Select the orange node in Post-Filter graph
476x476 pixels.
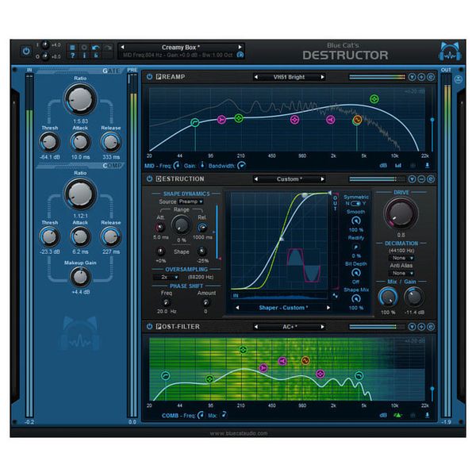[305, 361]
